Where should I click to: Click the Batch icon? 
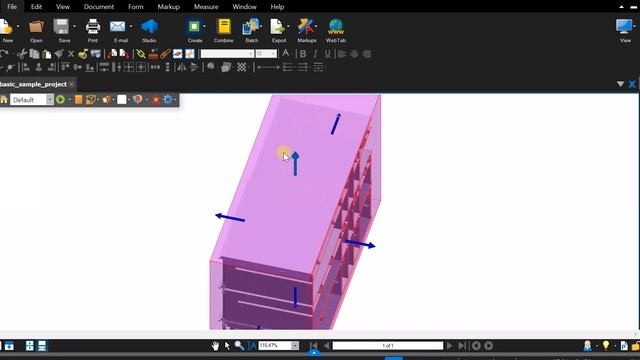pyautogui.click(x=251, y=27)
